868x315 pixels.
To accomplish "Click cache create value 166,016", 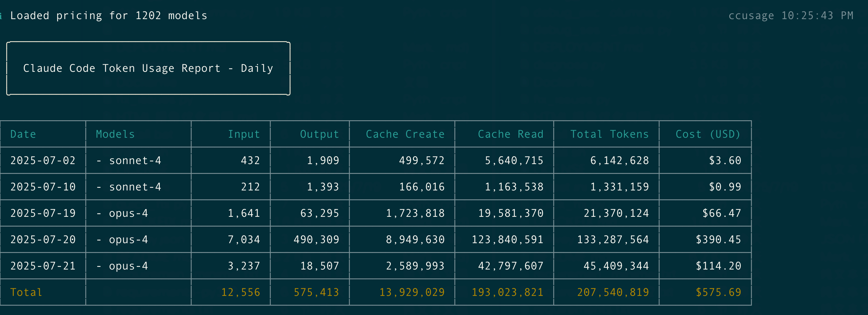I will coord(421,186).
